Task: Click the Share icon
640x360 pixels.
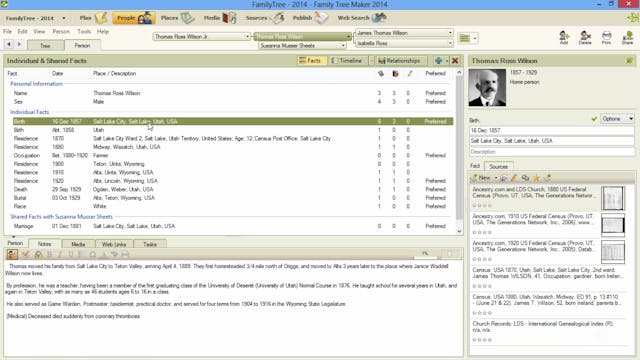Action: click(628, 38)
